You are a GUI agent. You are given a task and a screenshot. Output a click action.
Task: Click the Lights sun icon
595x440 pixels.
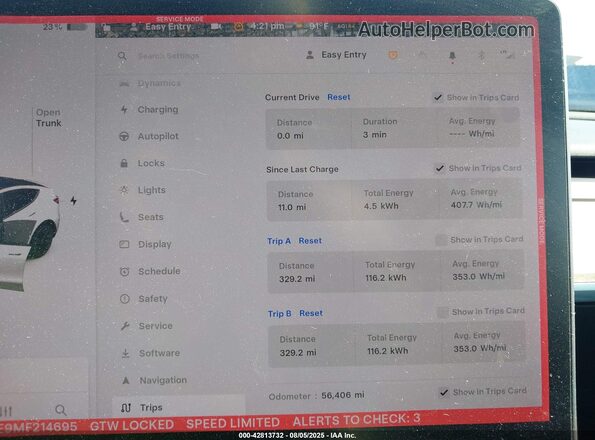click(x=124, y=190)
